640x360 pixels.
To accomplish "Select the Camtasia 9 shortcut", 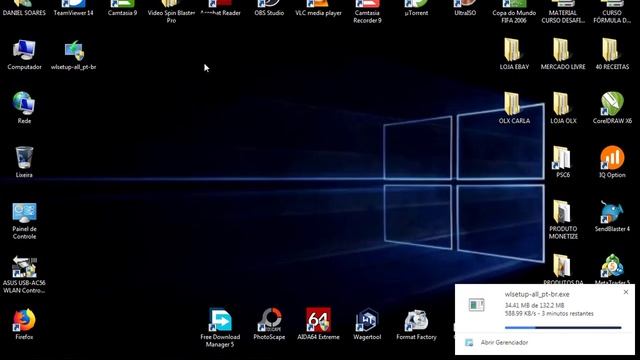I will tap(122, 8).
